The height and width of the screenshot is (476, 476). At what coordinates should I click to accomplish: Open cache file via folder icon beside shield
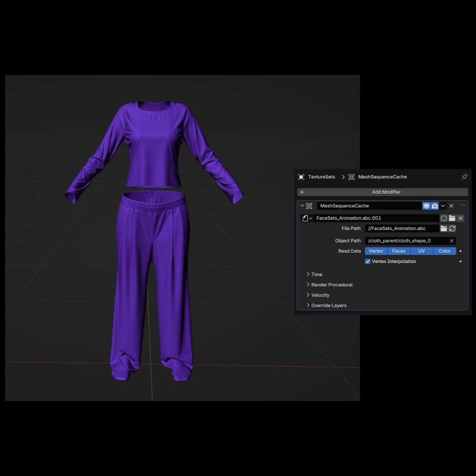pos(452,218)
